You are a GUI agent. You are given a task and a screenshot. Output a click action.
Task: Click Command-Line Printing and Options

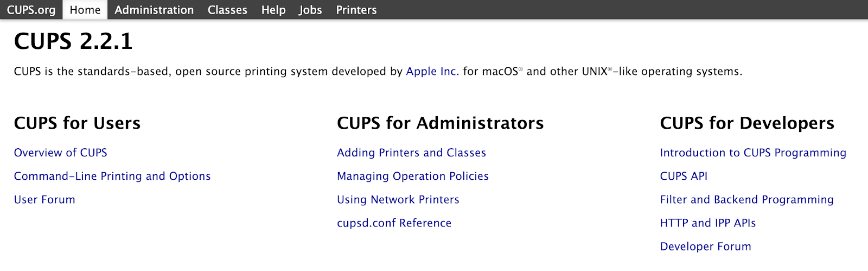coord(112,176)
